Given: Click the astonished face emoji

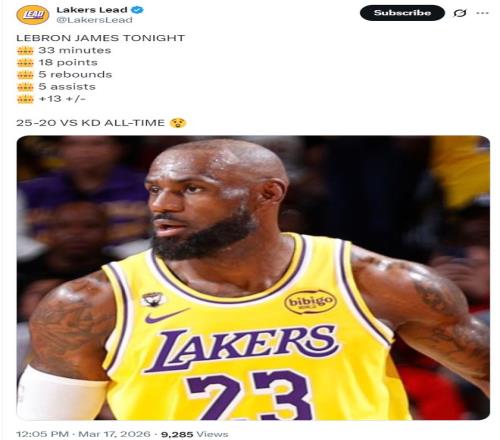Looking at the screenshot, I should click(178, 123).
